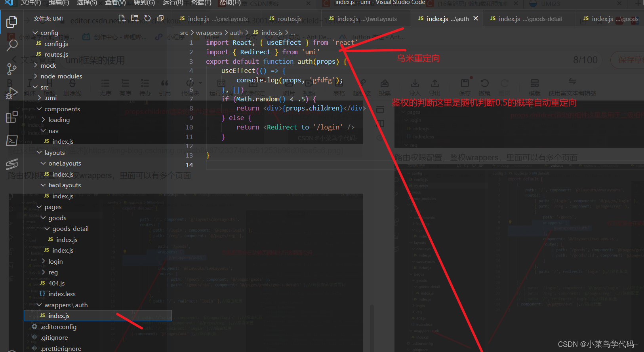
Task: Click the wrappers breadcrumb segment
Action: tap(209, 33)
